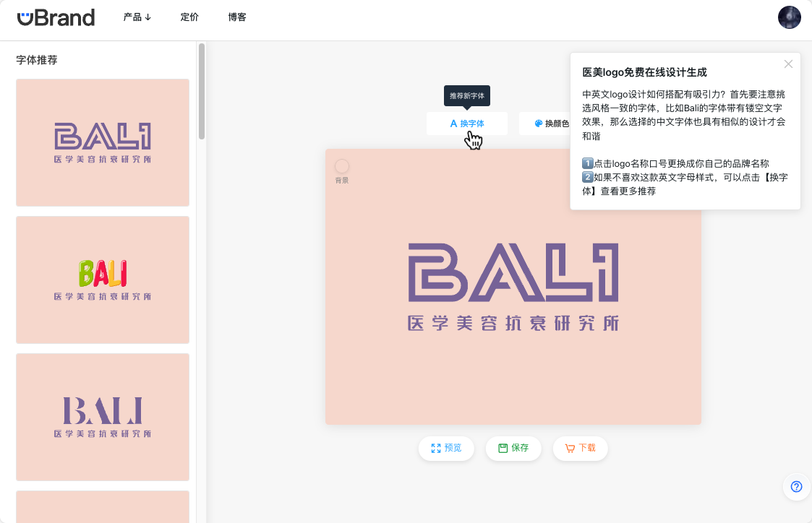This screenshot has width=812, height=523.
Task: Click the cart icon on 下载 button
Action: (568, 448)
